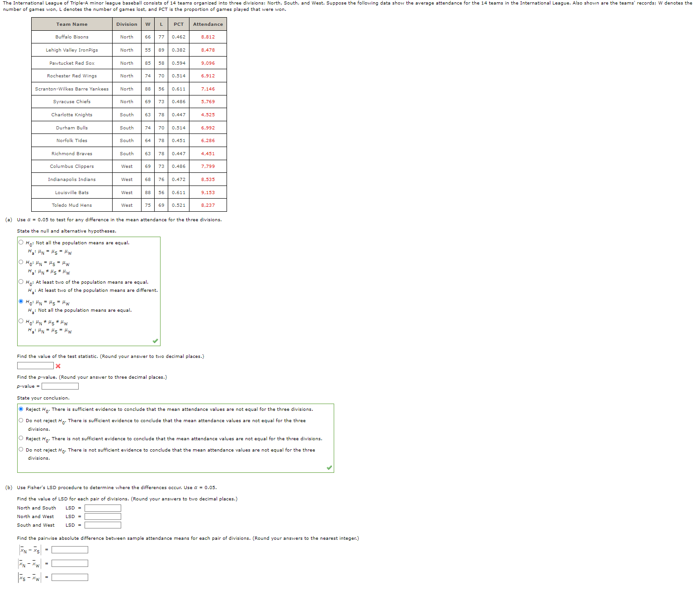The height and width of the screenshot is (590, 700).
Task: Click the North and West LSD input field
Action: 102,516
